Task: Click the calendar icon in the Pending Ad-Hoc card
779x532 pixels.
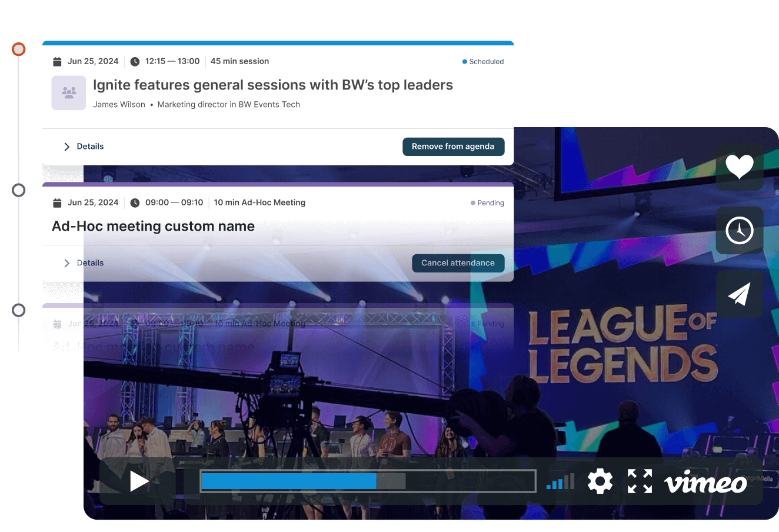Action: coord(57,202)
